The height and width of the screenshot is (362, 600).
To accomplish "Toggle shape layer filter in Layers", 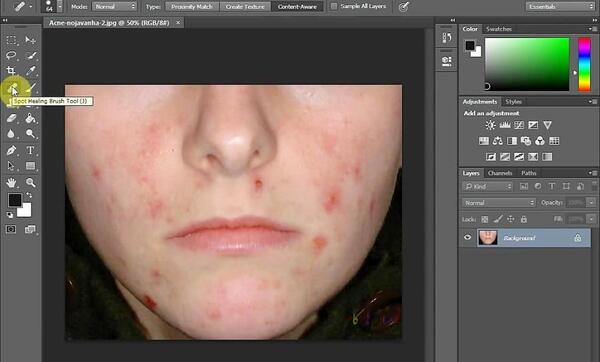I will tap(566, 186).
